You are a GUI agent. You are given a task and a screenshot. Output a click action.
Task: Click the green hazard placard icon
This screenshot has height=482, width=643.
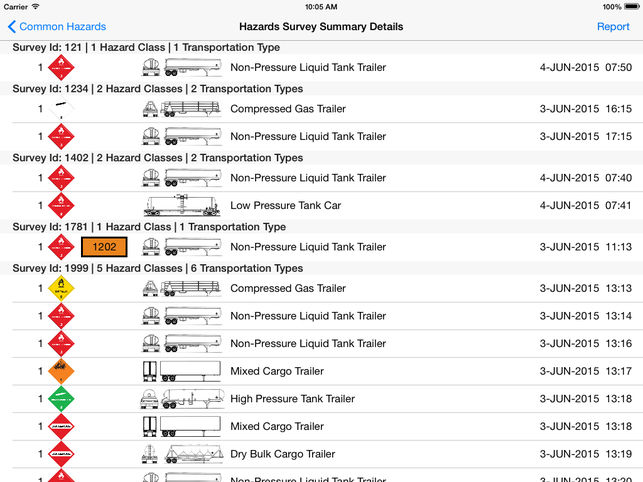point(62,399)
